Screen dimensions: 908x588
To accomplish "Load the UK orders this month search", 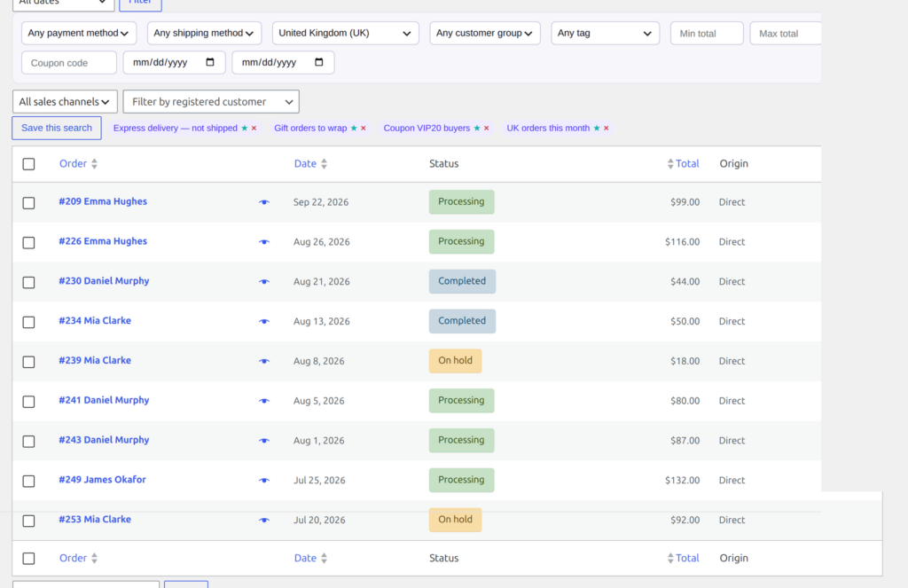I will pyautogui.click(x=548, y=128).
